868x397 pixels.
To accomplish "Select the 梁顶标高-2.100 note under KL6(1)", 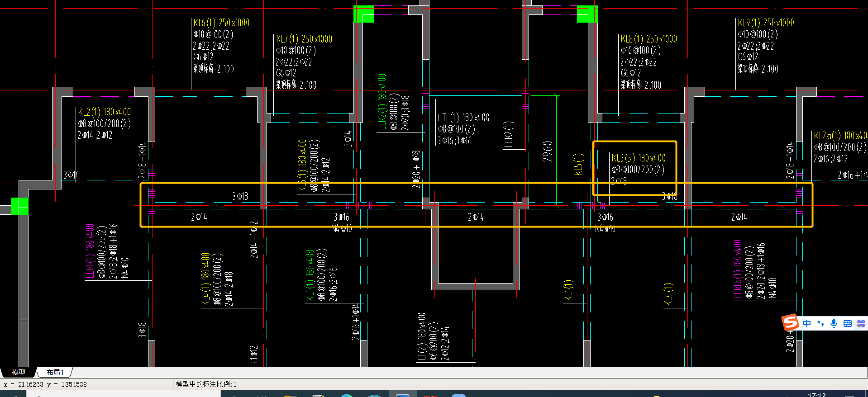I will click(214, 69).
